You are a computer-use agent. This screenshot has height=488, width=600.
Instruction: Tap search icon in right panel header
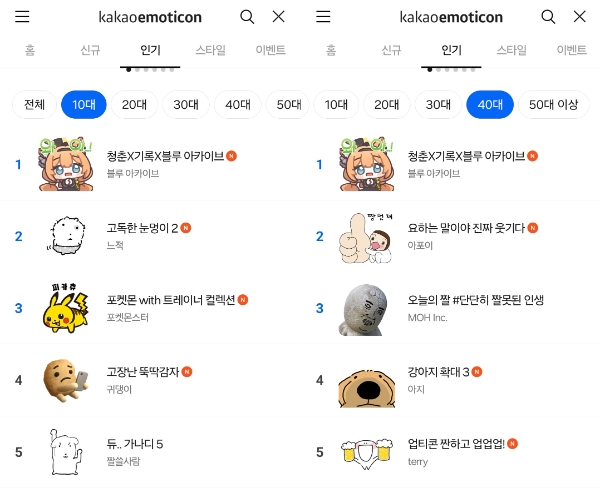point(548,17)
